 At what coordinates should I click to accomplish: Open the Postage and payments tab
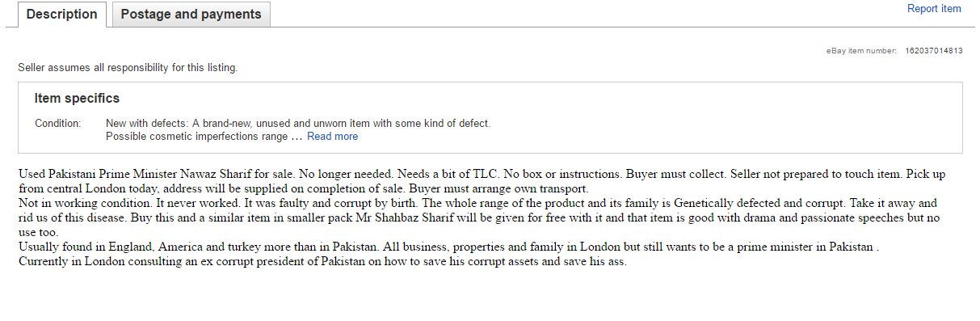[191, 15]
